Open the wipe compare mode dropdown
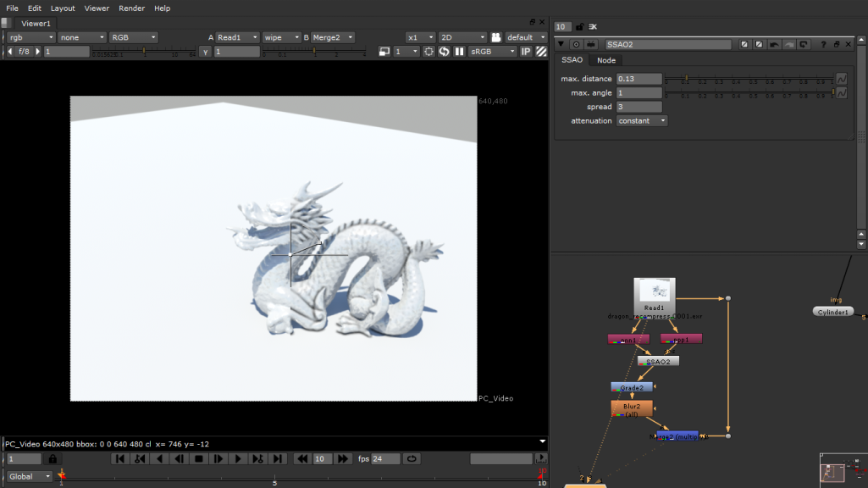Image resolution: width=868 pixels, height=488 pixels. click(x=281, y=37)
